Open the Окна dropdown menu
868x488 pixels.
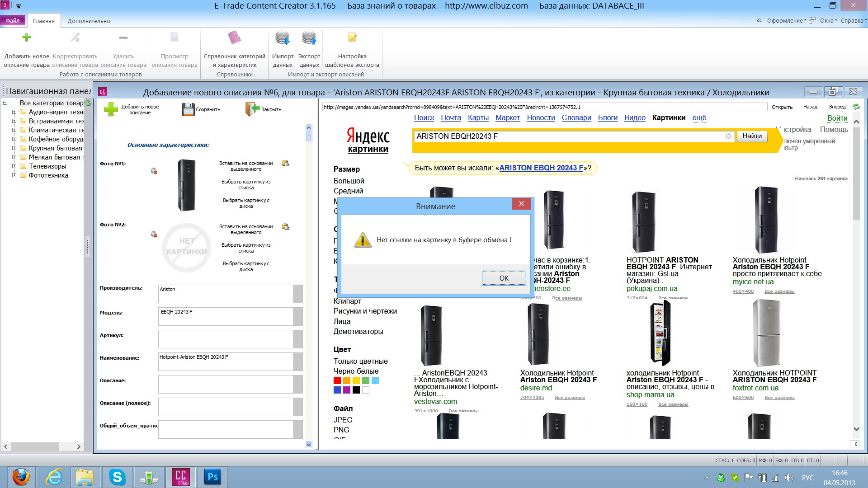828,20
